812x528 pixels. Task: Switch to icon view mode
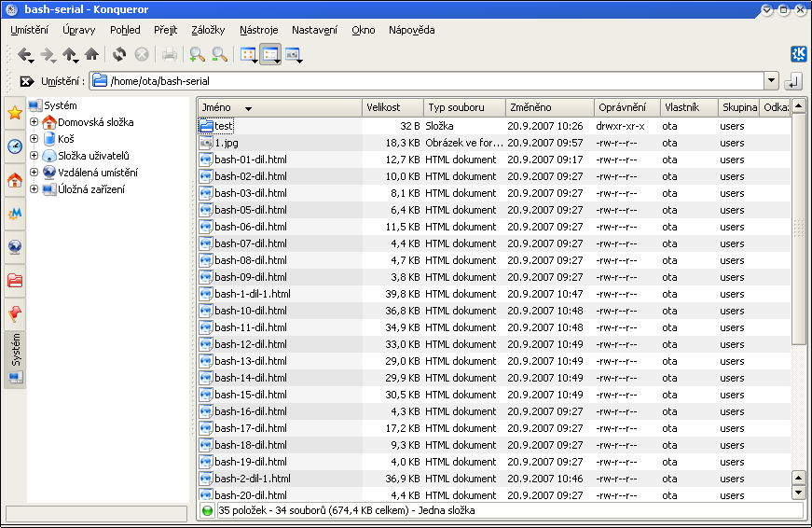(x=248, y=55)
